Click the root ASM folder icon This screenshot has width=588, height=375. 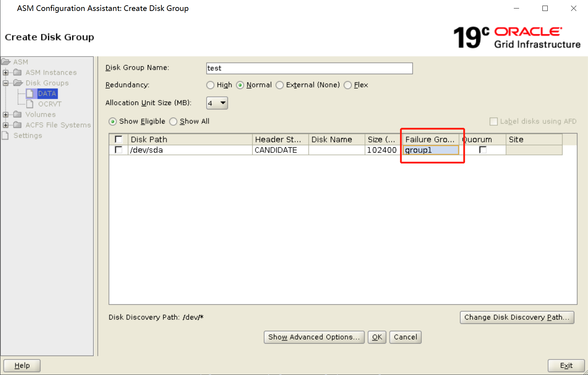click(x=6, y=61)
